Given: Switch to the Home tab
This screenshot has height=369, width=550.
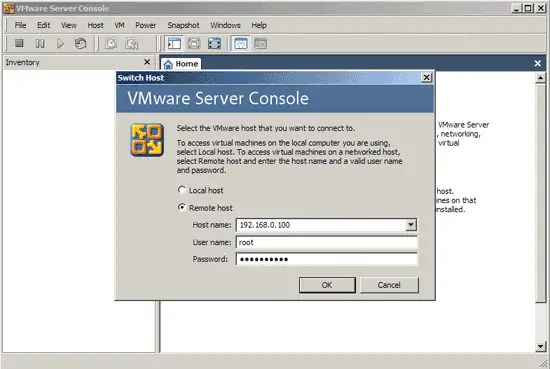Looking at the screenshot, I should [x=181, y=64].
